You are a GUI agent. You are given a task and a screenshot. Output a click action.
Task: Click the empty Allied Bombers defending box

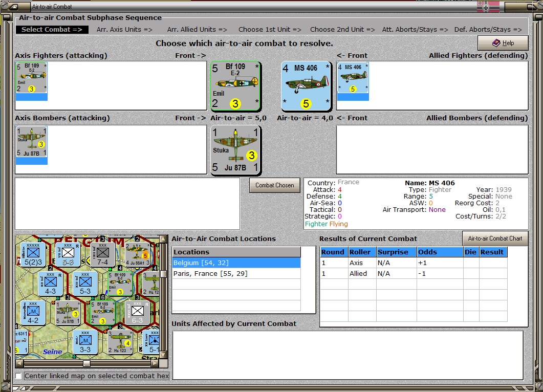pos(432,149)
